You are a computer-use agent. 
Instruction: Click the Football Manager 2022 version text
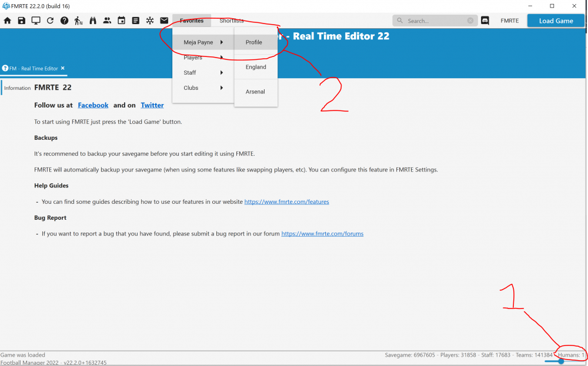pos(54,362)
